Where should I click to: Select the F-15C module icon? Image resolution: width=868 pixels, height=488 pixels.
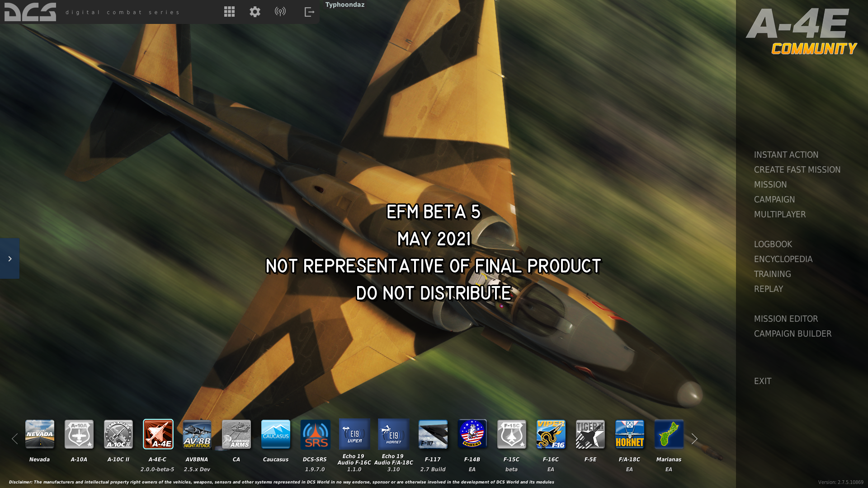point(512,434)
